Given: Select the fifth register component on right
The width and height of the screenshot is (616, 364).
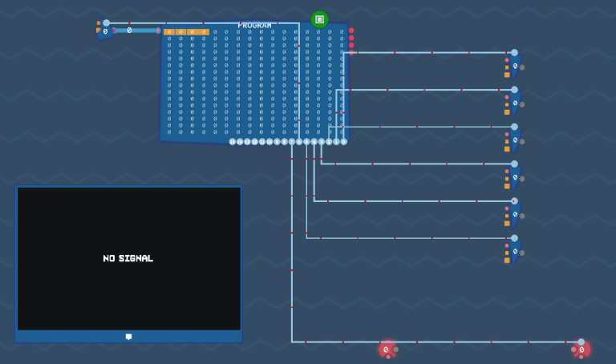Looking at the screenshot, I should coord(514,214).
